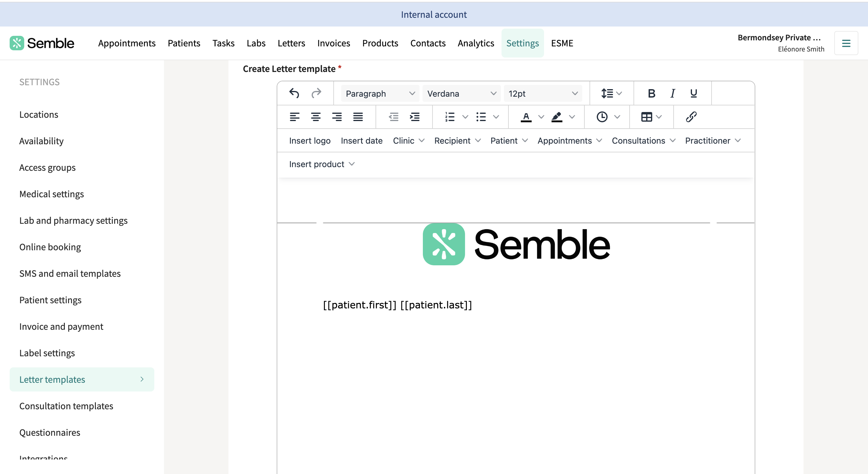Apply the highlight background color
The height and width of the screenshot is (474, 868).
pos(557,117)
